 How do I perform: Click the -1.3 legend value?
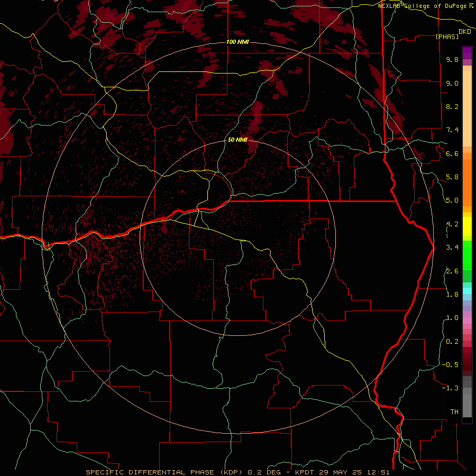point(450,388)
